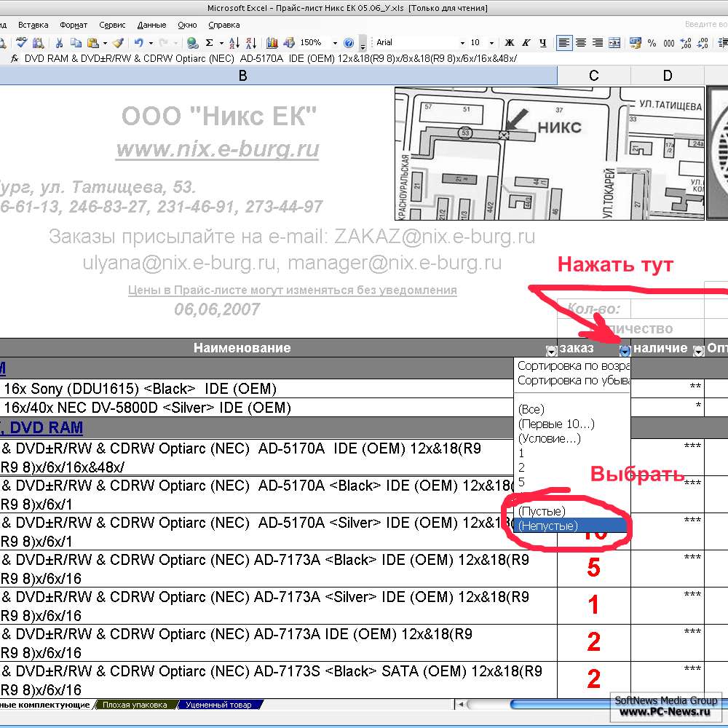This screenshot has width=728, height=728.
Task: Open the Данные menu
Action: point(151,25)
